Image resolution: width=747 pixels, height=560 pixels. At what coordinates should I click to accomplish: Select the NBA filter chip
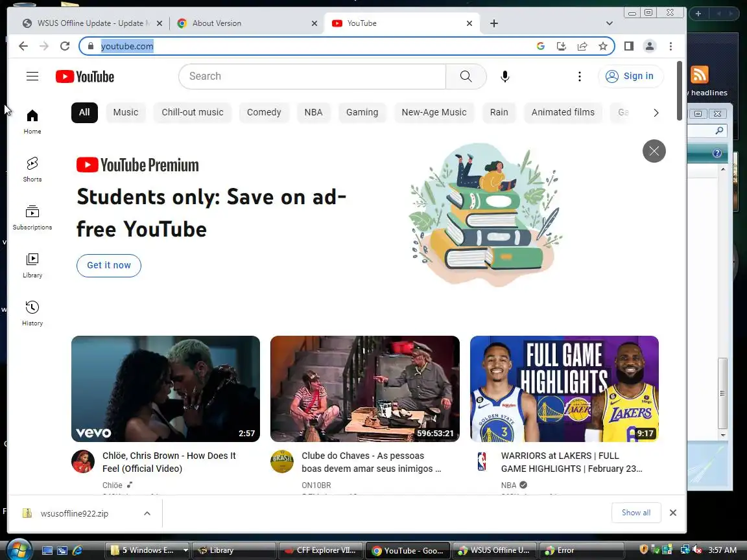point(313,112)
